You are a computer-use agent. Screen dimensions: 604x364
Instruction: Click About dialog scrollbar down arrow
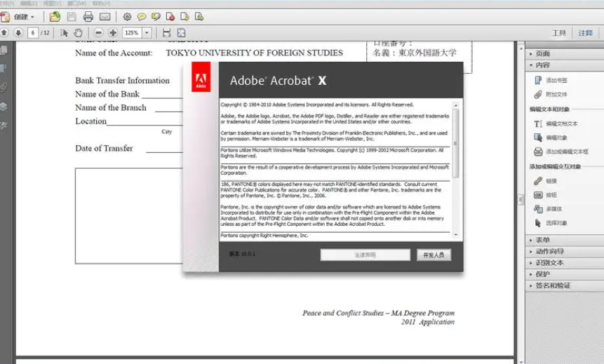tap(456, 234)
